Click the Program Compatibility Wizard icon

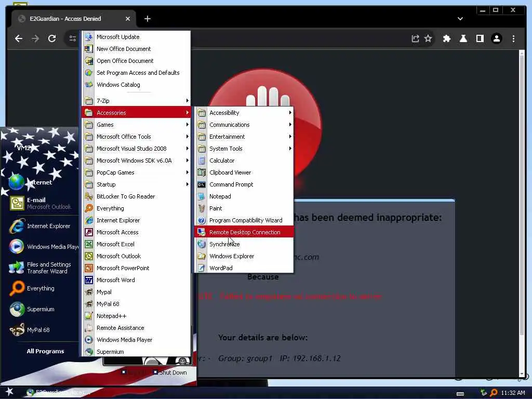coord(202,220)
